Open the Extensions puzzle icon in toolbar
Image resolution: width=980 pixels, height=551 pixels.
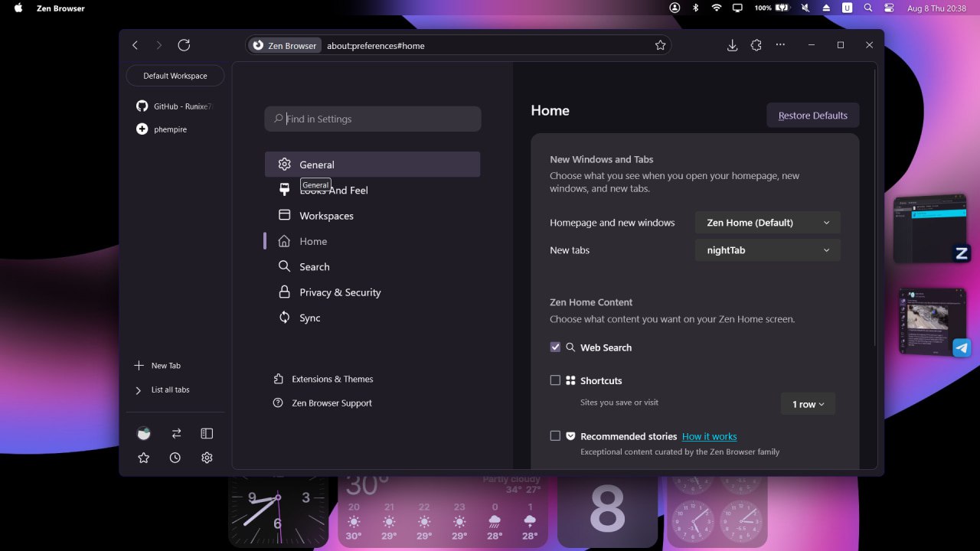756,45
